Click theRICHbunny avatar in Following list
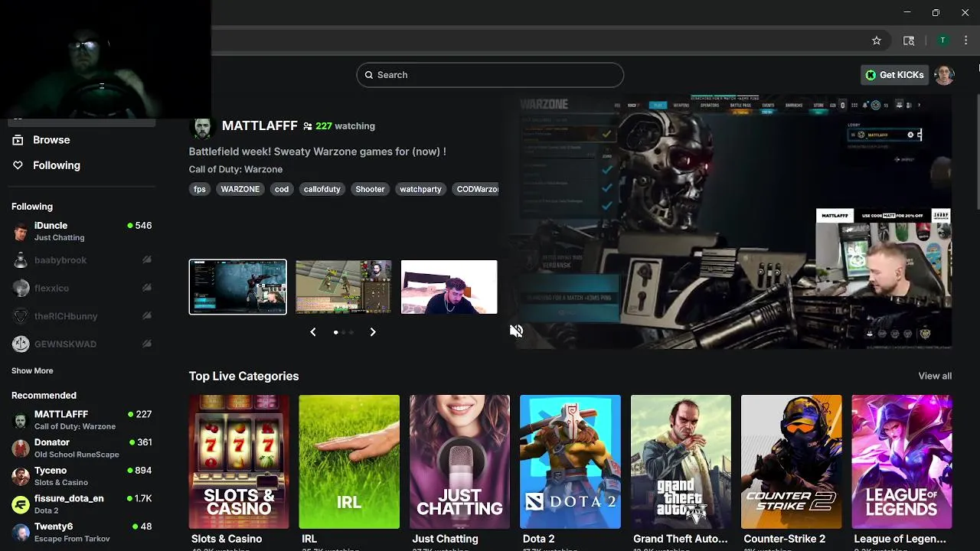The width and height of the screenshot is (980, 551). 21,316
